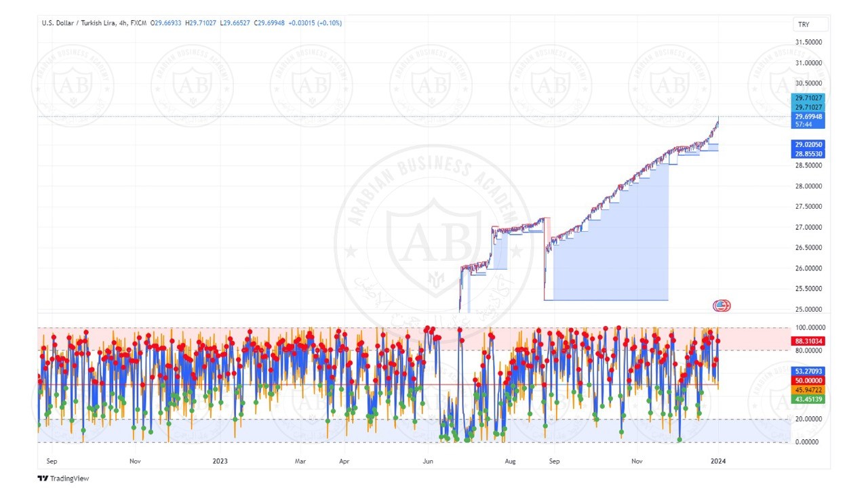This screenshot has width=868, height=488.
Task: Click the blue 53.27093 indicator label
Action: [x=808, y=371]
